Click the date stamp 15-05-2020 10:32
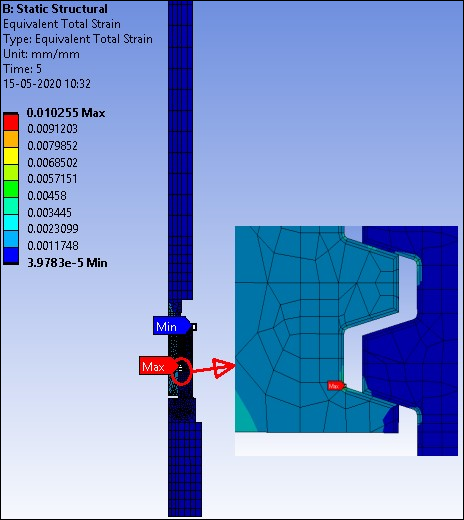Screen dimensions: 464x520 [47, 84]
